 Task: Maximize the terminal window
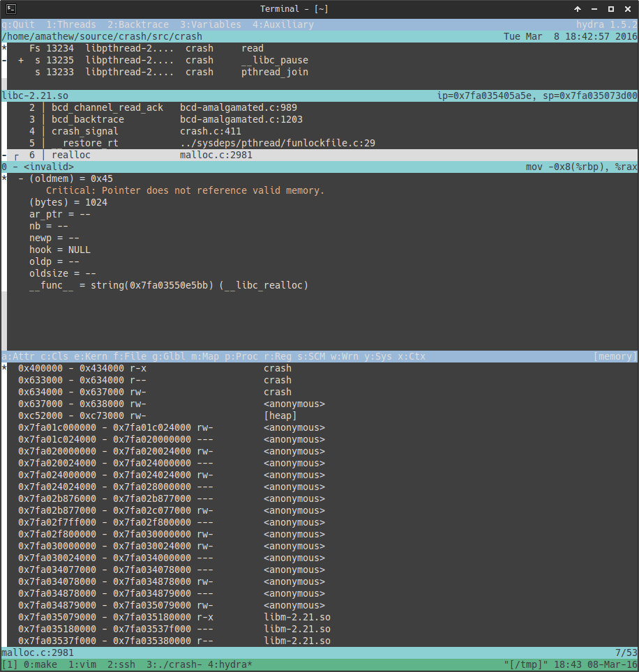[x=611, y=9]
